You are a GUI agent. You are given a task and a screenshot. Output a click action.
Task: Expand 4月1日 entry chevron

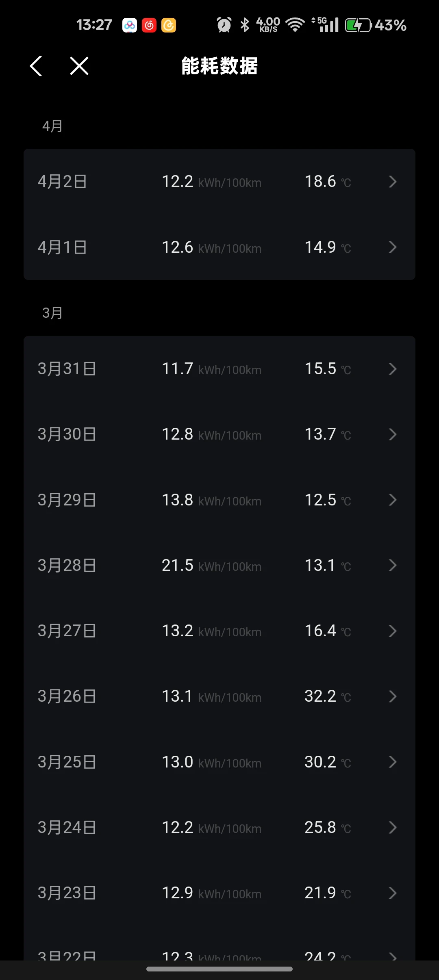coord(392,247)
